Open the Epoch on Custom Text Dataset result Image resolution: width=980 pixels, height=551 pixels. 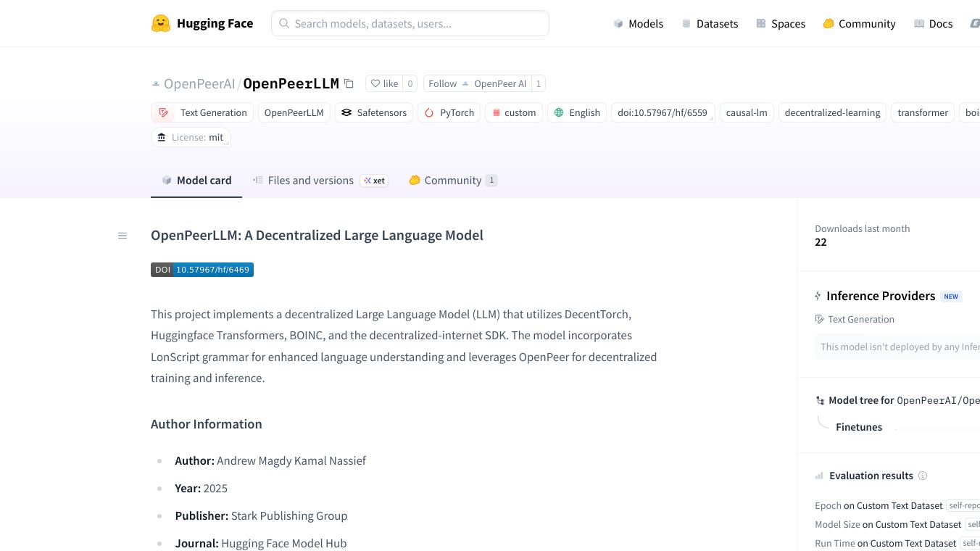[x=879, y=505]
